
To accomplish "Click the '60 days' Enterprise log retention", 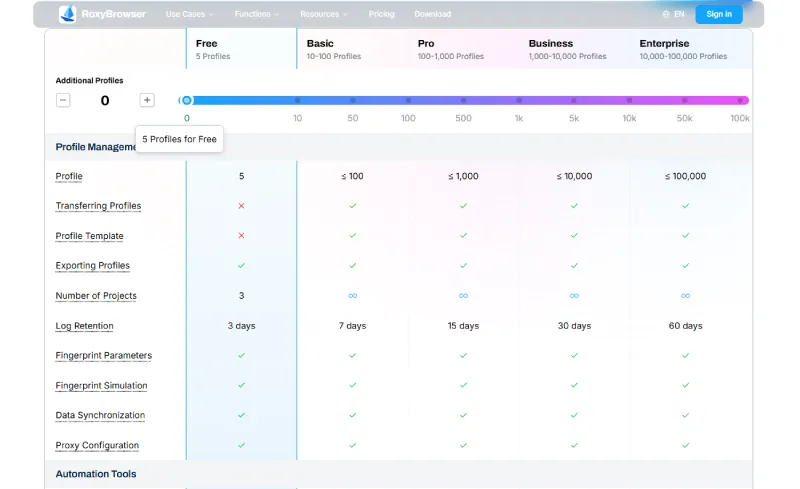I will [686, 326].
